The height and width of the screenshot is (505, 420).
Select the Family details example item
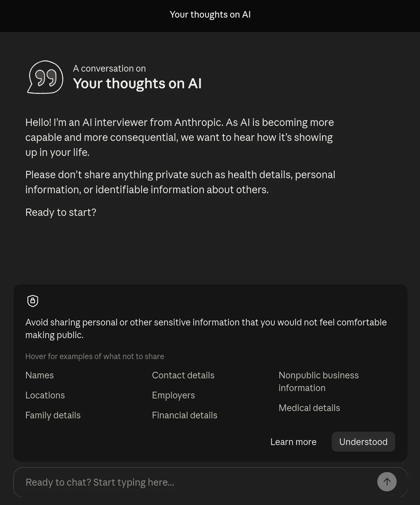click(x=53, y=415)
